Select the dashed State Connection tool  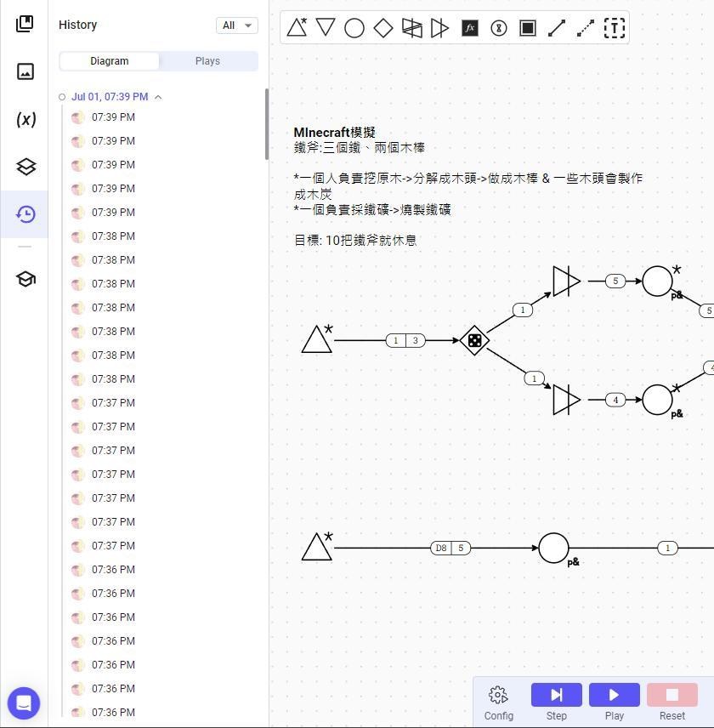tap(586, 28)
